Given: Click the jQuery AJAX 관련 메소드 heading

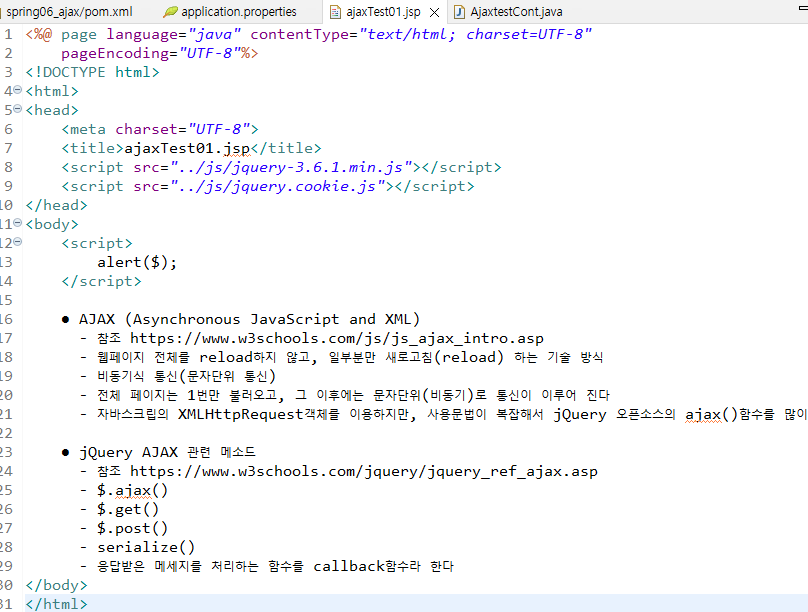Looking at the screenshot, I should 167,452.
